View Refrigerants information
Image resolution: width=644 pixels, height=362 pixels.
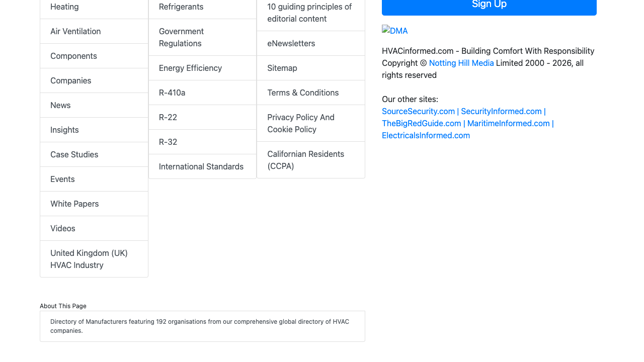(x=181, y=7)
